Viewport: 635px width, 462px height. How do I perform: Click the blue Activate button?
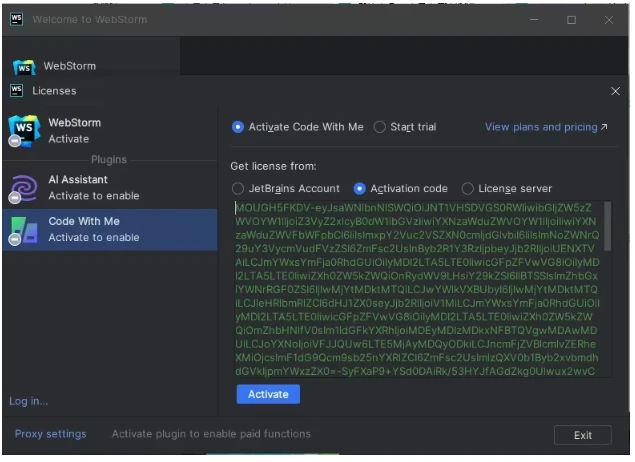(x=268, y=394)
